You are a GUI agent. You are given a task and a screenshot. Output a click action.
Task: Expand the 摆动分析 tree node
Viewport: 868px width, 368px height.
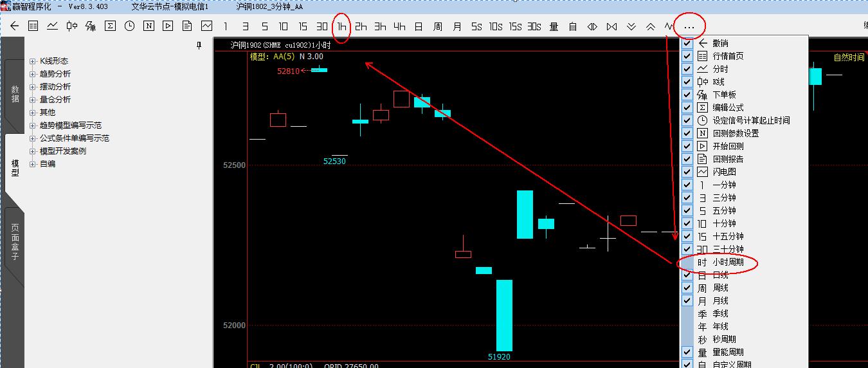tap(32, 87)
